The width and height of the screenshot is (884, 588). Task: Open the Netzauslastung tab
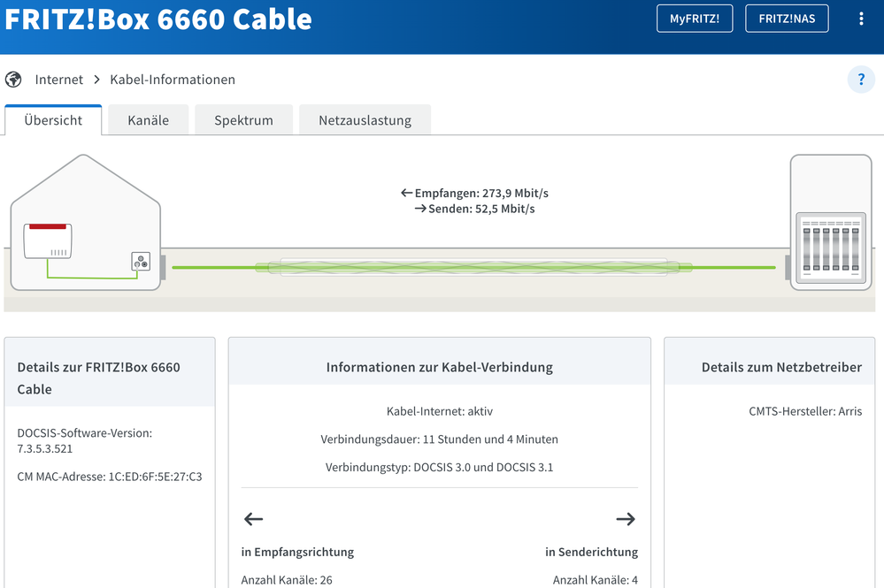[x=365, y=120]
